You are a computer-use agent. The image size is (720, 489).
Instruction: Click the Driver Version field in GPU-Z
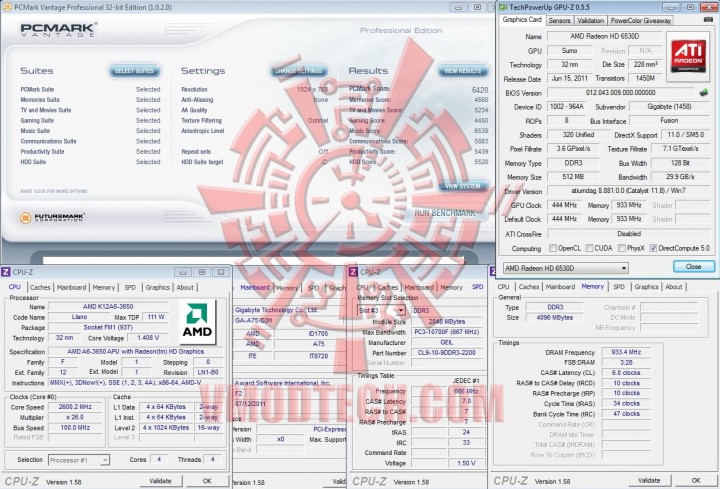(x=628, y=191)
